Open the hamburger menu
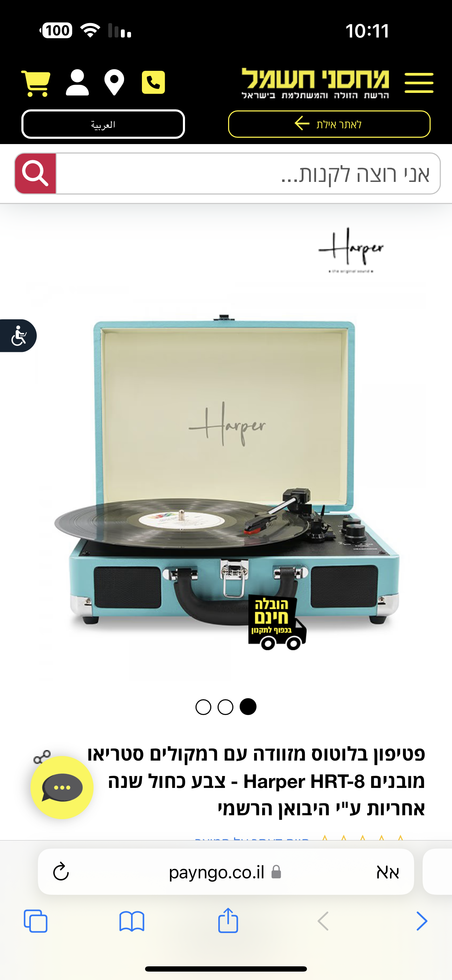This screenshot has width=452, height=980. (x=419, y=83)
